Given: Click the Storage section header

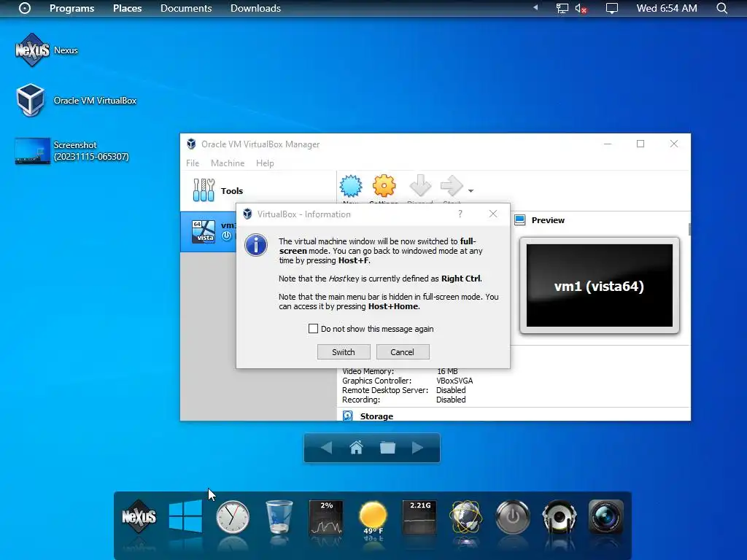Looking at the screenshot, I should [376, 416].
